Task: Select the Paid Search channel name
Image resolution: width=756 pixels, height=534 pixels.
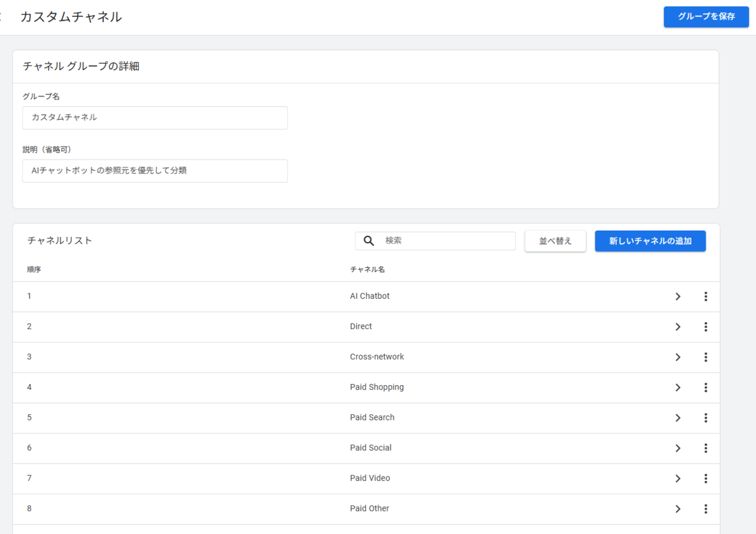Action: tap(372, 417)
